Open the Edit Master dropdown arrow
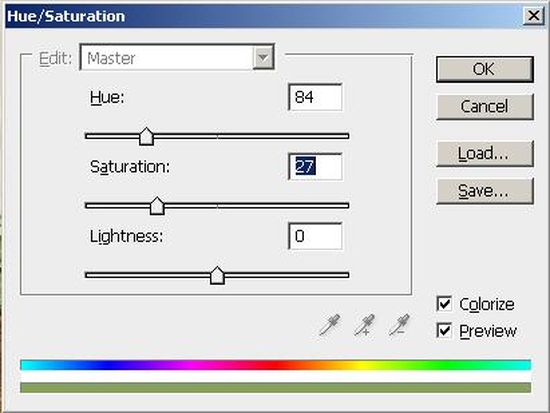550x413 pixels. [x=263, y=58]
